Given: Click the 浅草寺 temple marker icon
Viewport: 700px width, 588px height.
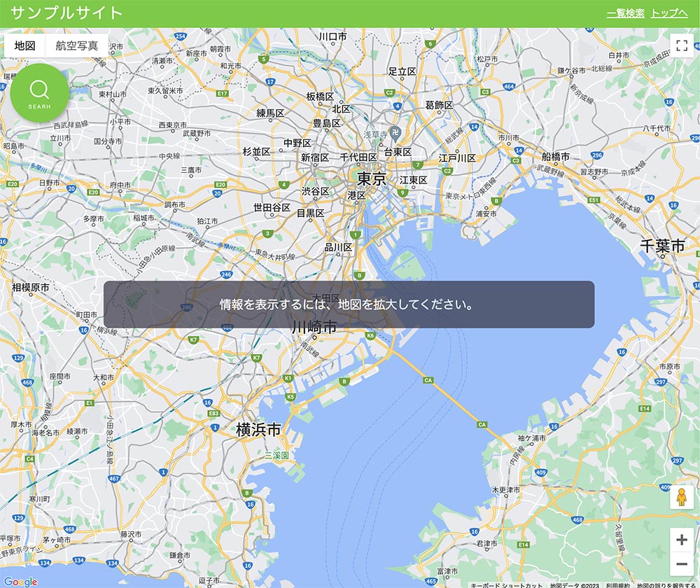Looking at the screenshot, I should [x=395, y=132].
